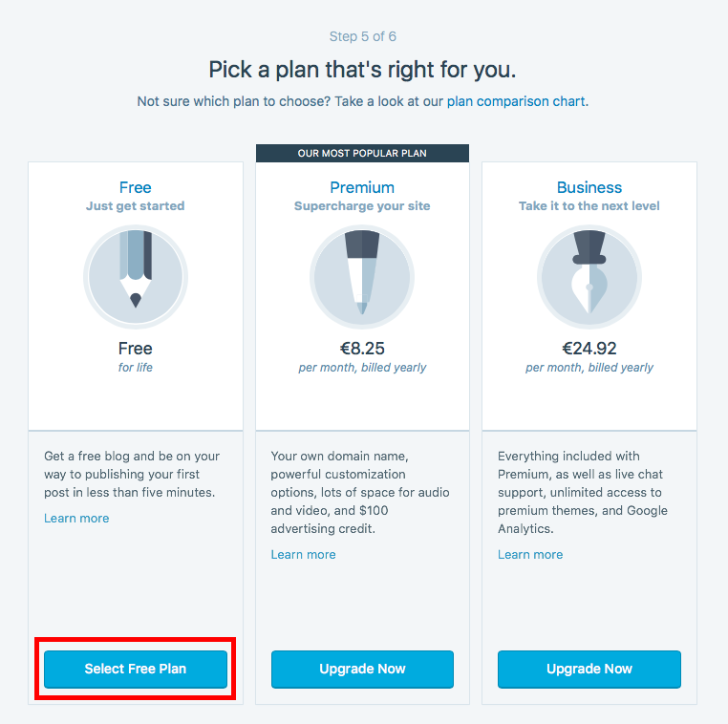Select the Free Plan button
Screen dimensions: 728x724
(x=136, y=669)
